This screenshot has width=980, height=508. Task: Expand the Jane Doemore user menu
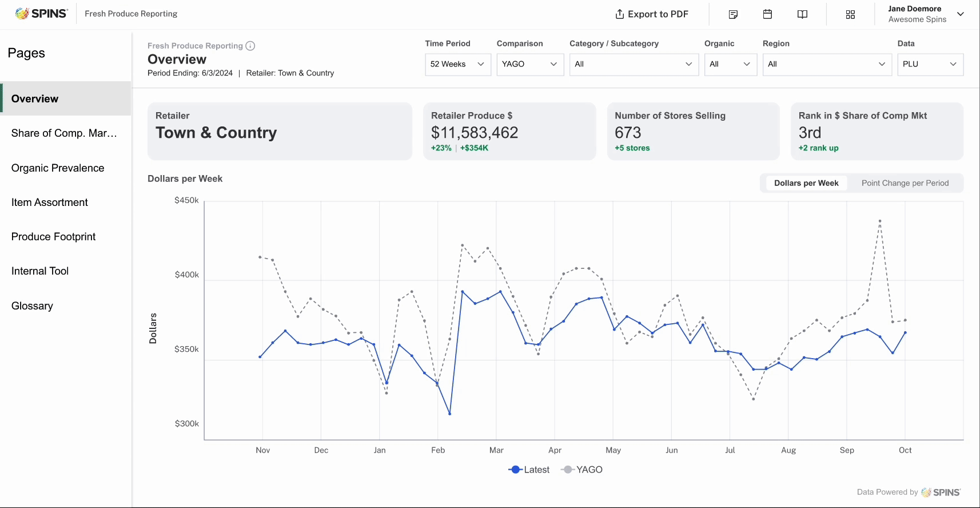click(961, 14)
